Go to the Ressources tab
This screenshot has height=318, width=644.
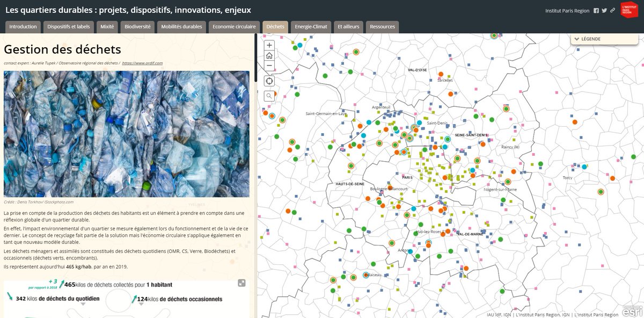click(x=382, y=27)
